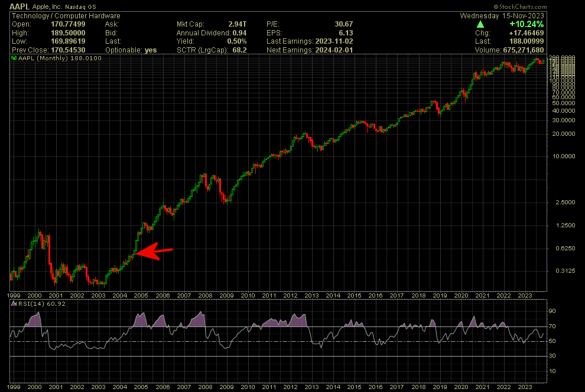
Task: Click the 20.0000 price axis label
Action: pyautogui.click(x=563, y=134)
